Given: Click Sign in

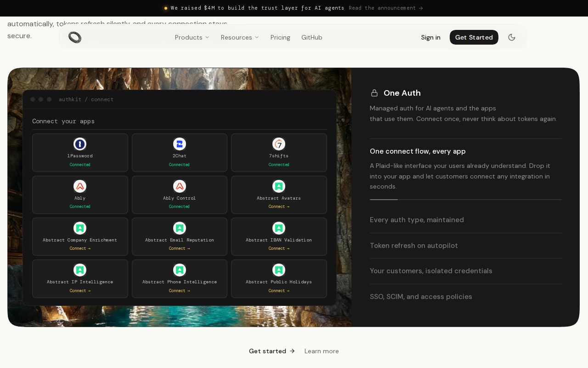Looking at the screenshot, I should pyautogui.click(x=430, y=37).
